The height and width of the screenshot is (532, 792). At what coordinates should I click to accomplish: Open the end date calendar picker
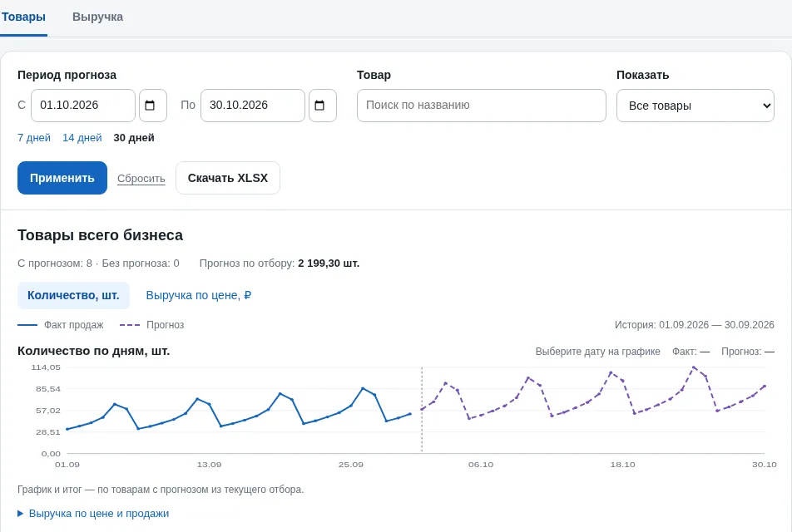322,106
